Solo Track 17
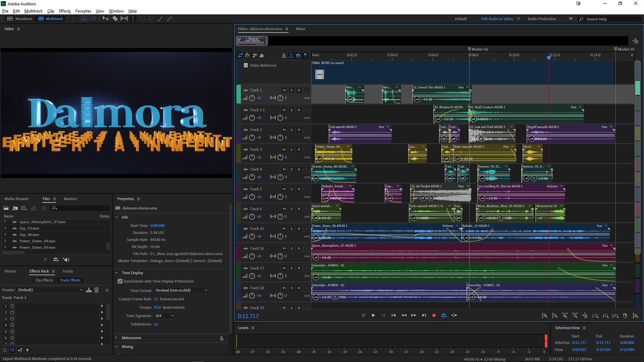Screen dimensions: 644x362 (292, 268)
